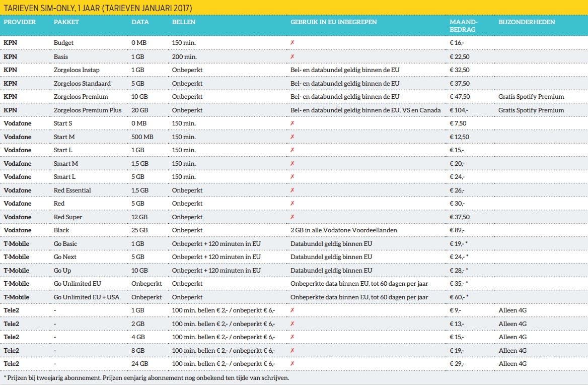588x385 pixels.
Task: Click the red cross in the Vodafone Smart M row
Action: tap(292, 164)
